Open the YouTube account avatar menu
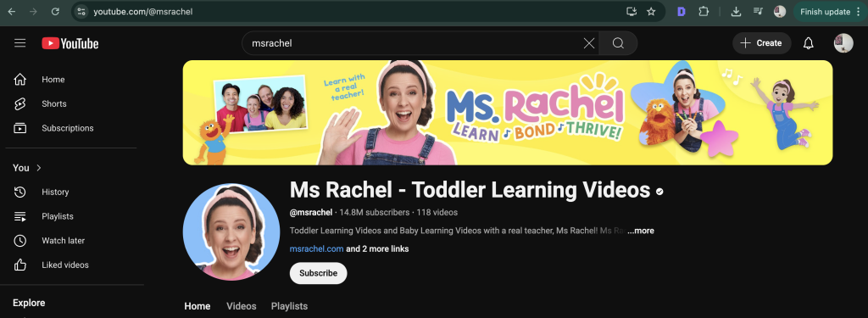The width and height of the screenshot is (868, 318). [843, 43]
